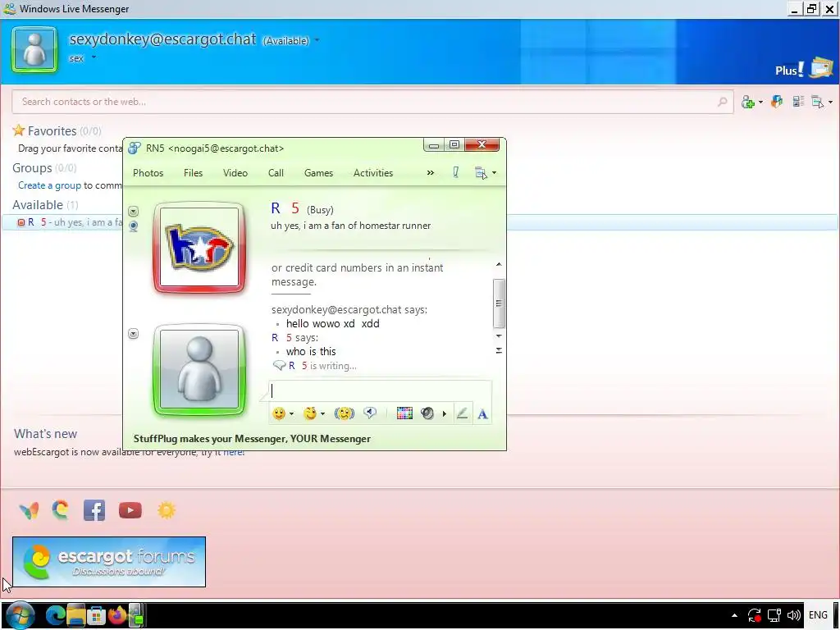Click the 'here!' link under What's new
Screen dimensions: 840x630
(x=234, y=452)
